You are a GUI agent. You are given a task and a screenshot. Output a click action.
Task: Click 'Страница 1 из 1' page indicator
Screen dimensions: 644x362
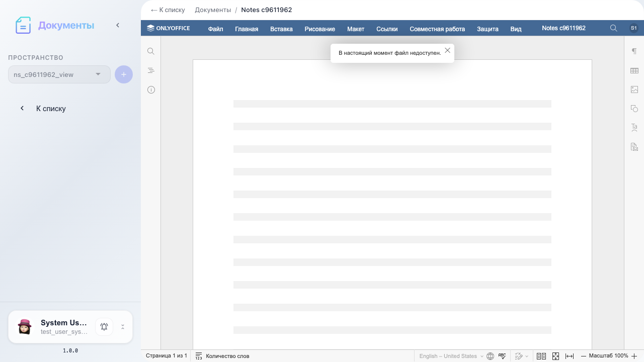(x=167, y=356)
